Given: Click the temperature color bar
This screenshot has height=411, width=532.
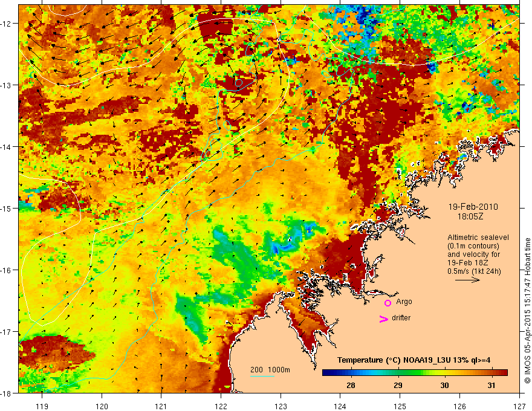Looking at the screenshot, I should (x=415, y=372).
